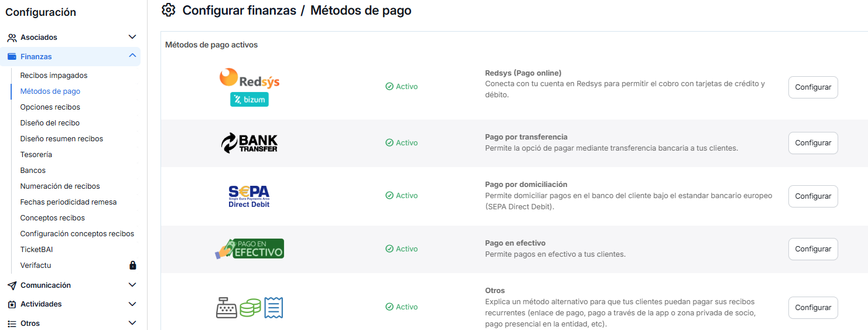Image resolution: width=868 pixels, height=330 pixels.
Task: Open TicketBAI settings
Action: tap(36, 250)
